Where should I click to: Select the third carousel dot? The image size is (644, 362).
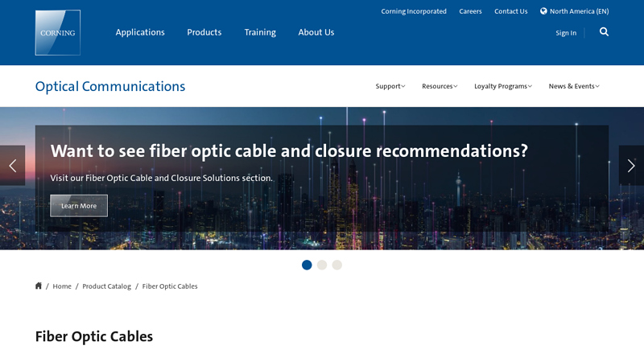(x=337, y=265)
